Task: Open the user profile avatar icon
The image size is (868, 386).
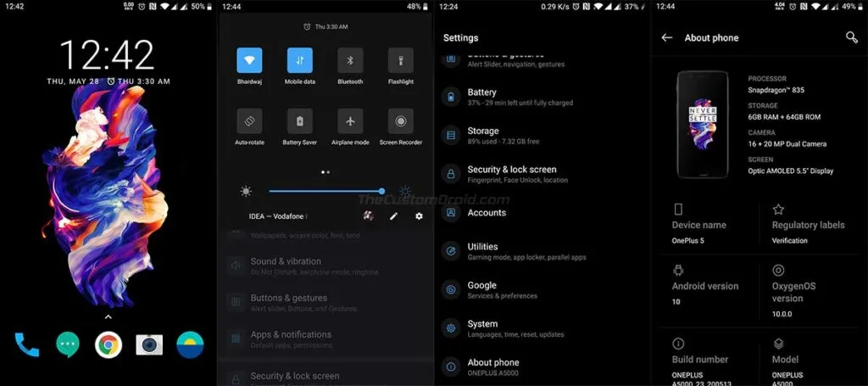Action: 368,216
